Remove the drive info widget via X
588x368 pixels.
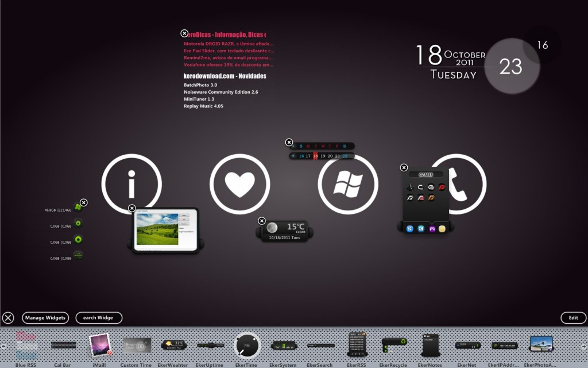click(x=84, y=203)
